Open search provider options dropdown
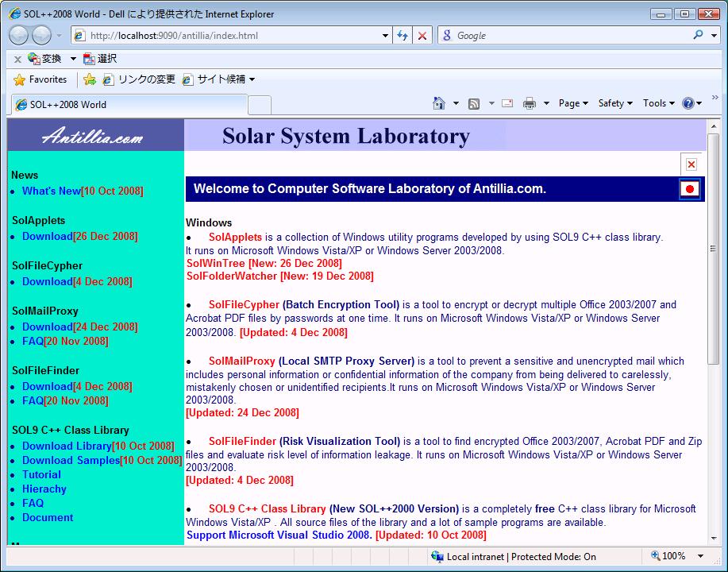 pos(714,35)
